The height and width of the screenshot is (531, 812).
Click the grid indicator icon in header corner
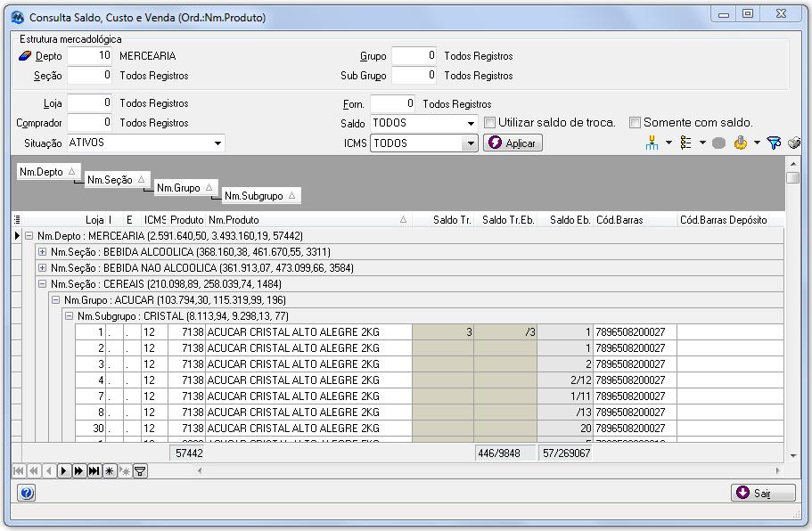(x=17, y=220)
